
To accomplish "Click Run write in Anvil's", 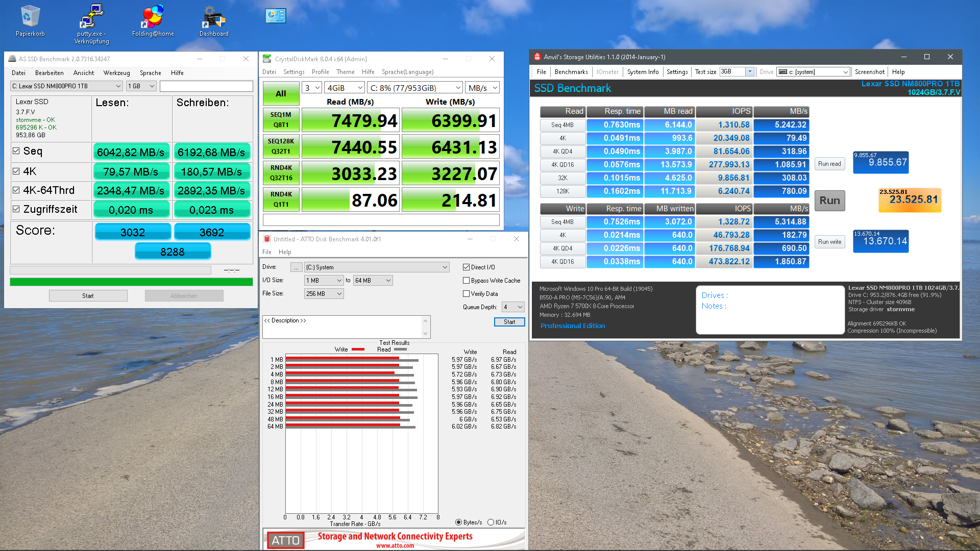I will click(x=829, y=242).
